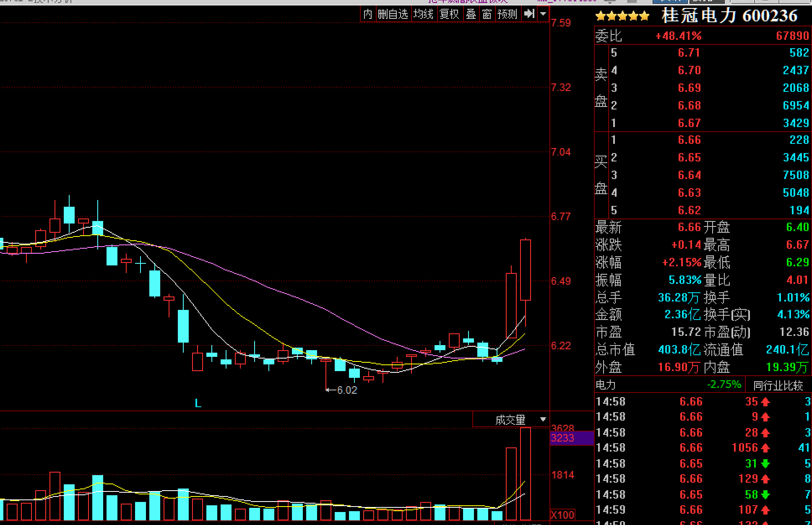Click the 外盘 16.90万 value
Image resolution: width=812 pixels, height=525 pixels.
click(x=679, y=367)
